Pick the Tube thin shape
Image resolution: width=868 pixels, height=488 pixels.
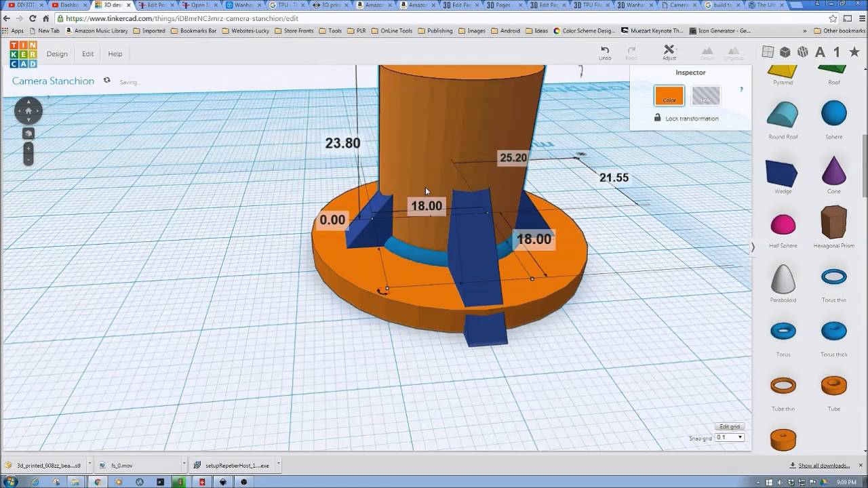click(x=783, y=386)
